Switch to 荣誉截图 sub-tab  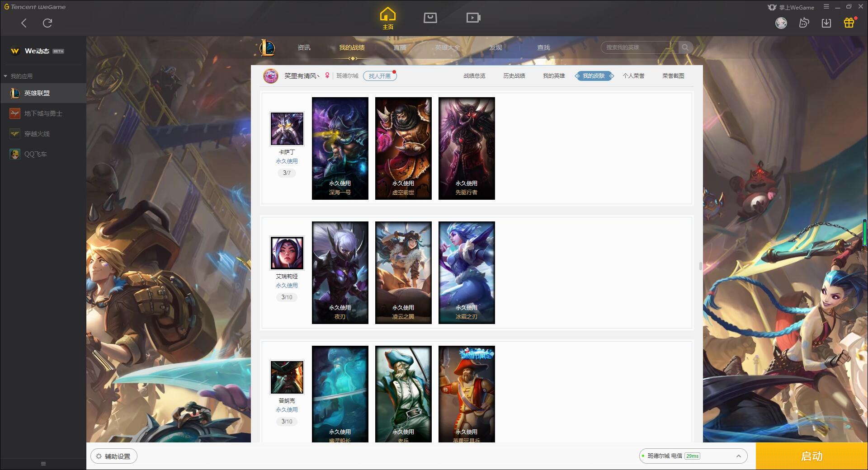(x=673, y=76)
